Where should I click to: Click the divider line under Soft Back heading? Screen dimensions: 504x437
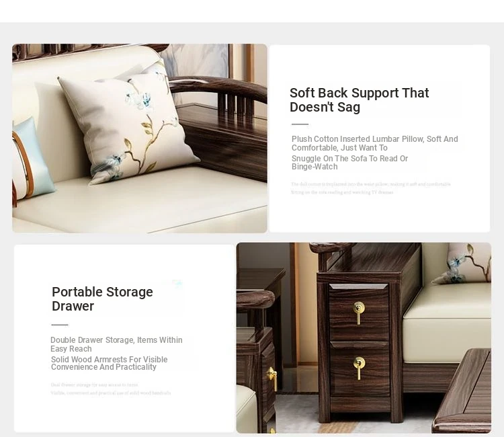tap(300, 124)
